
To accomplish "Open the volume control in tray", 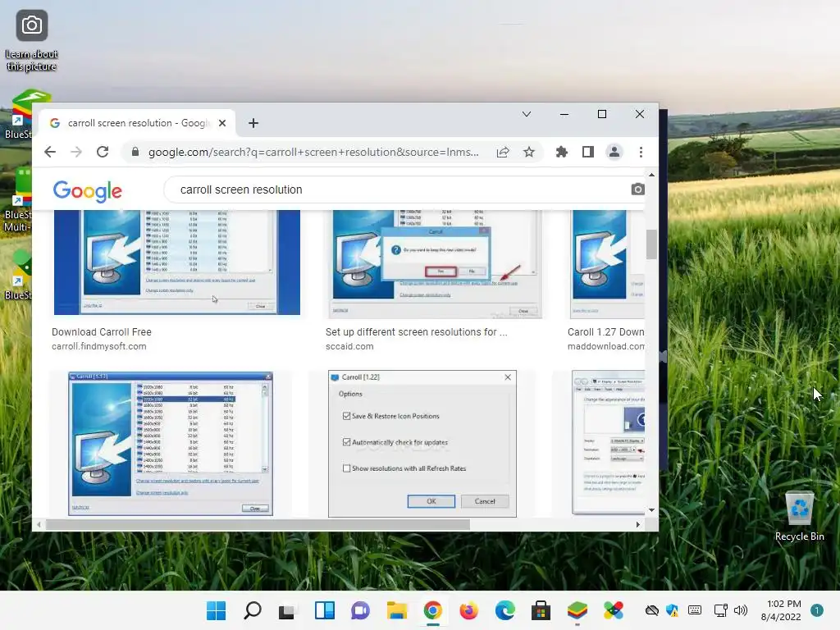I will (x=741, y=610).
